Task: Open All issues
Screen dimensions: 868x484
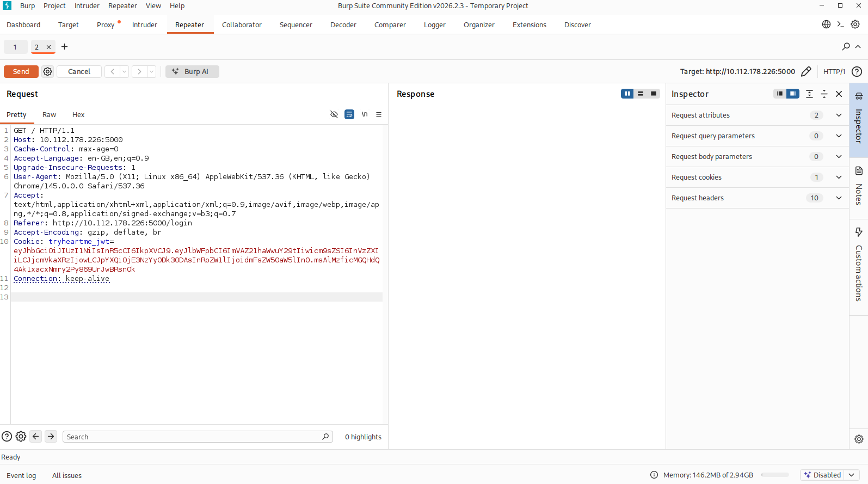Action: click(67, 475)
